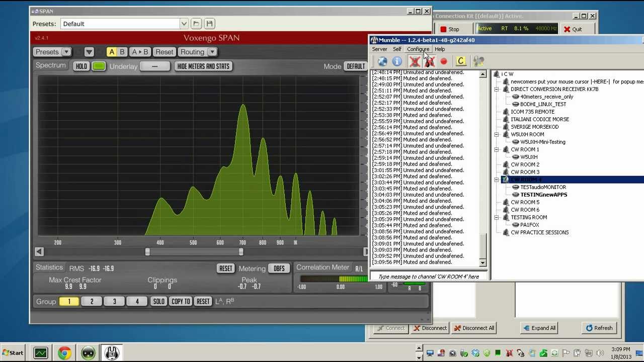Click the A to B copy button
Screen dimensions: 644x362
click(140, 52)
